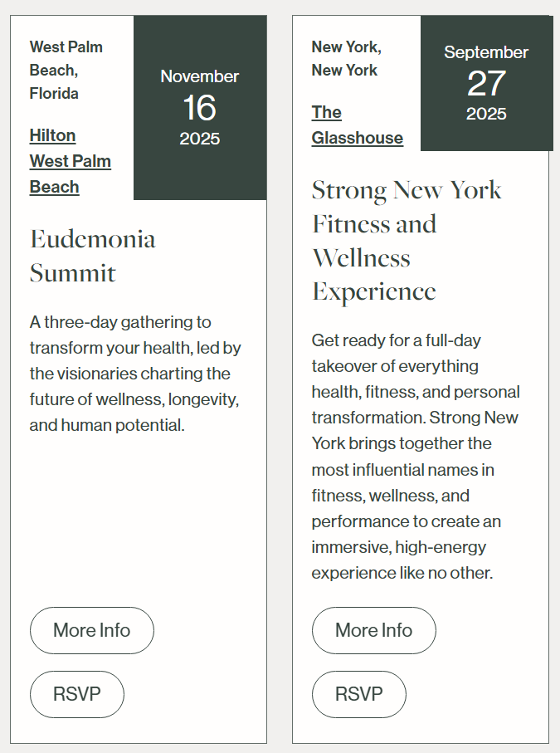Click the day number 27 in date block
560x753 pixels.
coord(486,83)
